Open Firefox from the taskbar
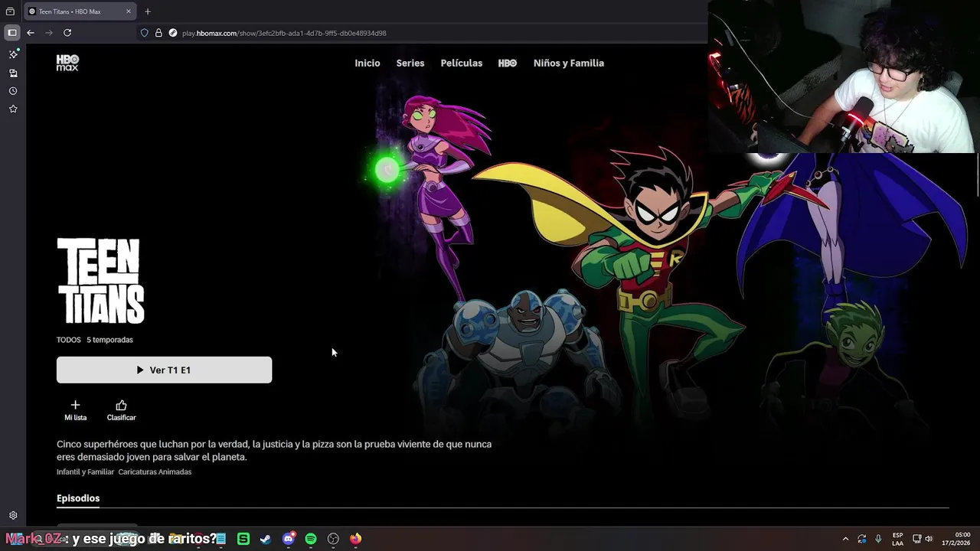 [355, 539]
